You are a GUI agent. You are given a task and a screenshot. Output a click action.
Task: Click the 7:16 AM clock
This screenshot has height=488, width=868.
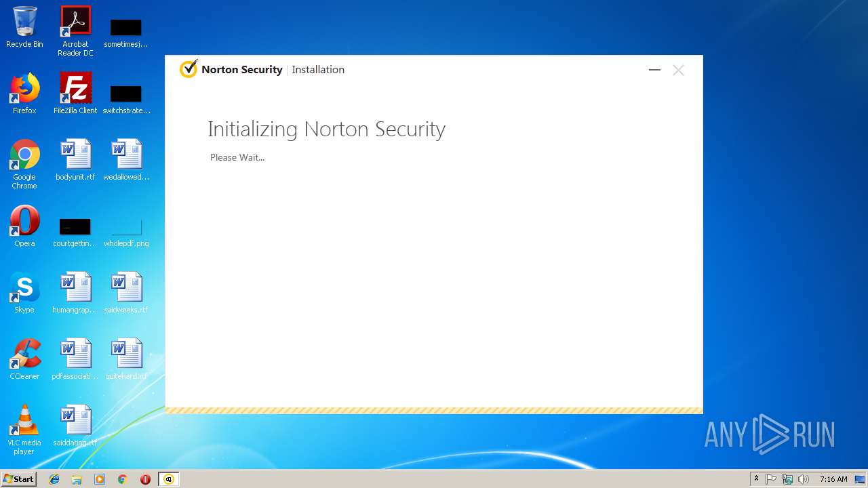[x=833, y=479]
